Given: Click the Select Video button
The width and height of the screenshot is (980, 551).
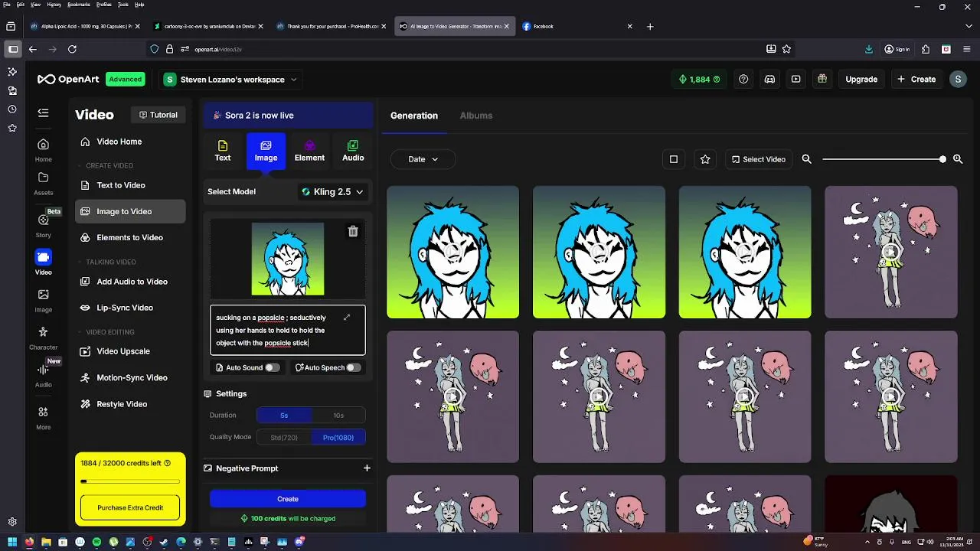Looking at the screenshot, I should [x=759, y=159].
